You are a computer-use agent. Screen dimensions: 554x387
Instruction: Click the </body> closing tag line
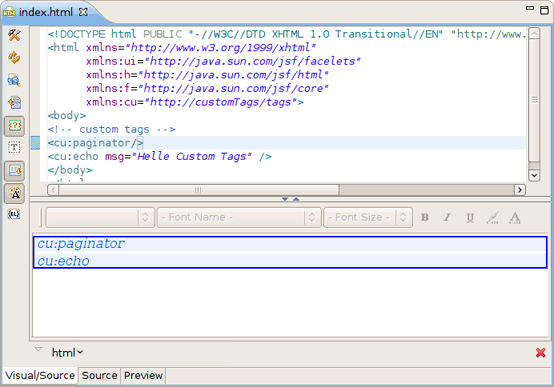[70, 170]
